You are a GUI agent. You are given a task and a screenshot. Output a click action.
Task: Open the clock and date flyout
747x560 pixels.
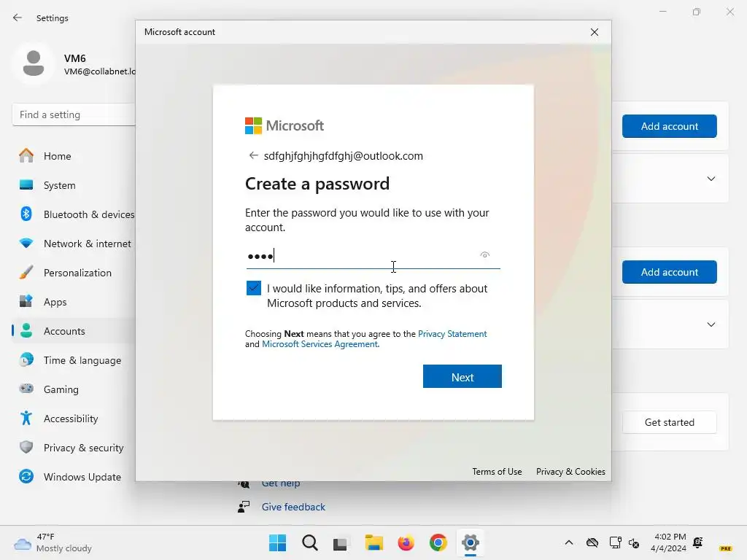pyautogui.click(x=670, y=542)
